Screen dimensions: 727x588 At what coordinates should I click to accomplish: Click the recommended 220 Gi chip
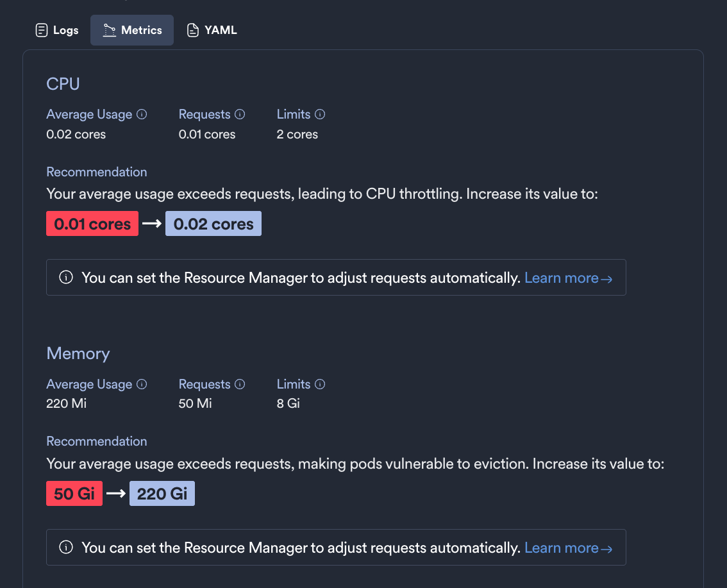[162, 493]
